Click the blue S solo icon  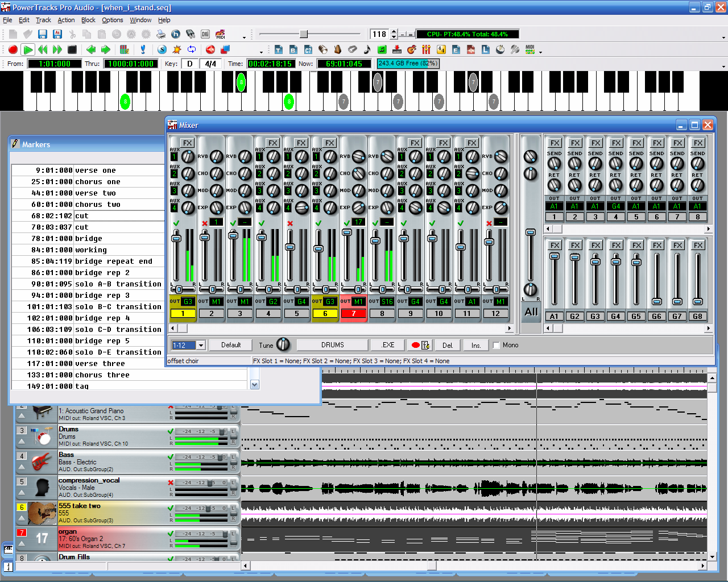(x=162, y=50)
